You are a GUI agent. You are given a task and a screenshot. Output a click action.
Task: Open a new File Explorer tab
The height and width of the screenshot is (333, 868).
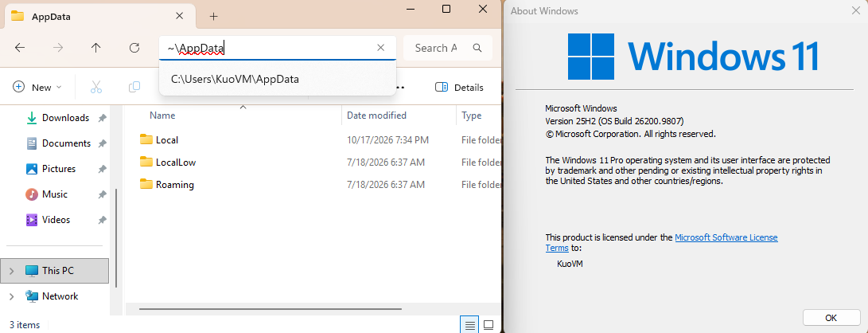pyautogui.click(x=214, y=16)
